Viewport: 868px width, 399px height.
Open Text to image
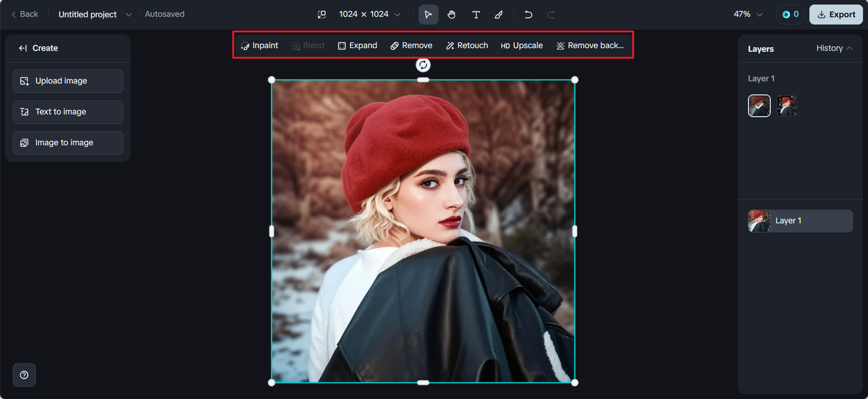(x=68, y=112)
